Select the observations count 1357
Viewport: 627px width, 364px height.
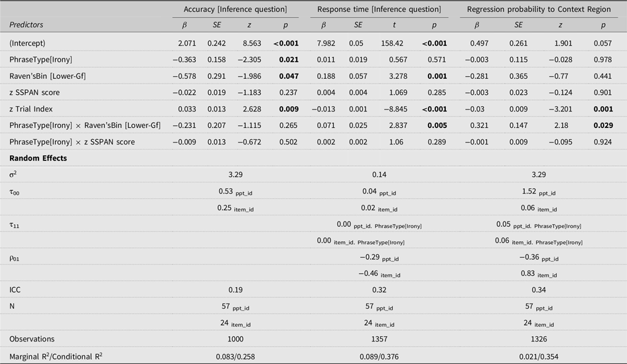click(379, 339)
